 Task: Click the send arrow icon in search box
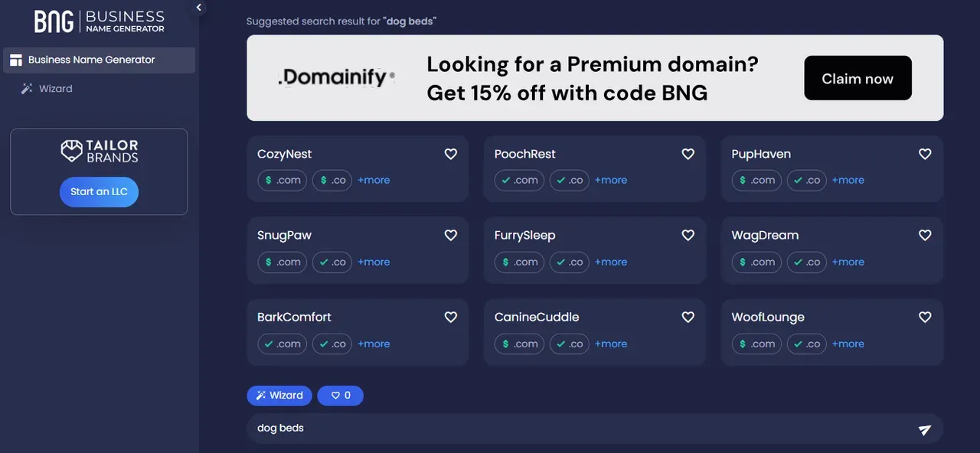click(925, 430)
